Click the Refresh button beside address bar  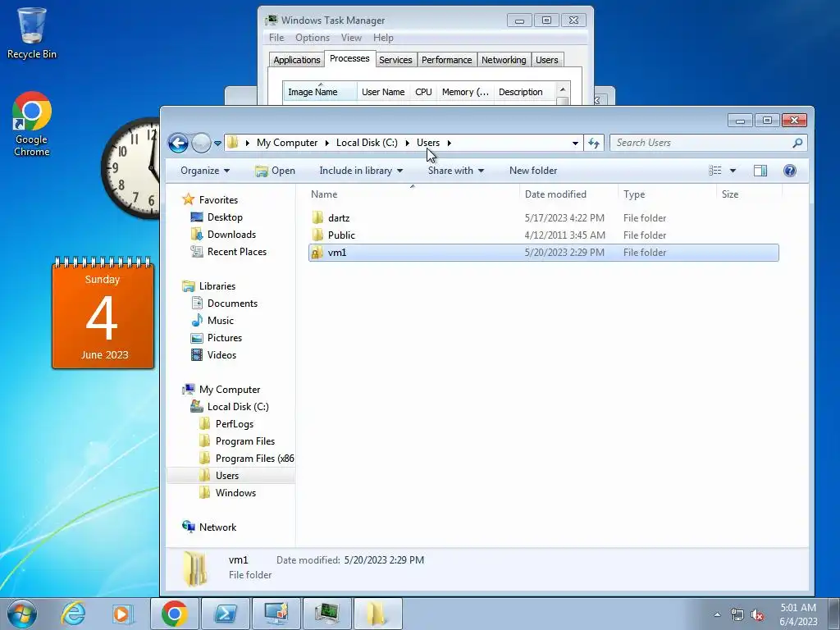pyautogui.click(x=594, y=143)
